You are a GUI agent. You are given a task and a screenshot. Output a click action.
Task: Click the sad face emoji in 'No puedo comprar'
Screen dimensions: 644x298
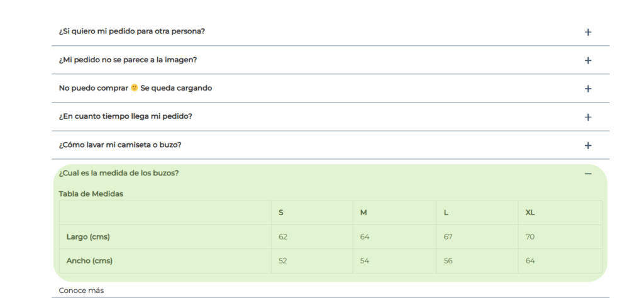click(135, 88)
